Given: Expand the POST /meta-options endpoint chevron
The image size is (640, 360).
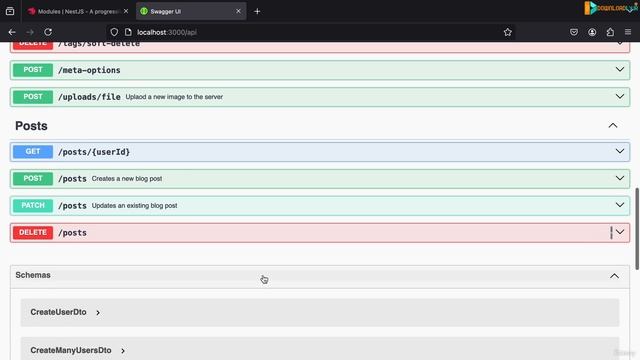Looking at the screenshot, I should (620, 69).
